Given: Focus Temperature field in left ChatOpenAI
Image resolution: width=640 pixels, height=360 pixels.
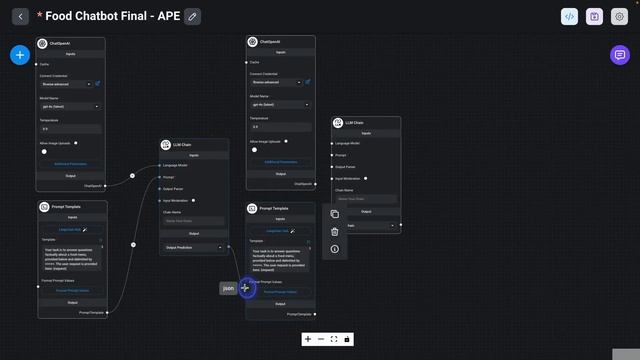Looking at the screenshot, I should [71, 129].
